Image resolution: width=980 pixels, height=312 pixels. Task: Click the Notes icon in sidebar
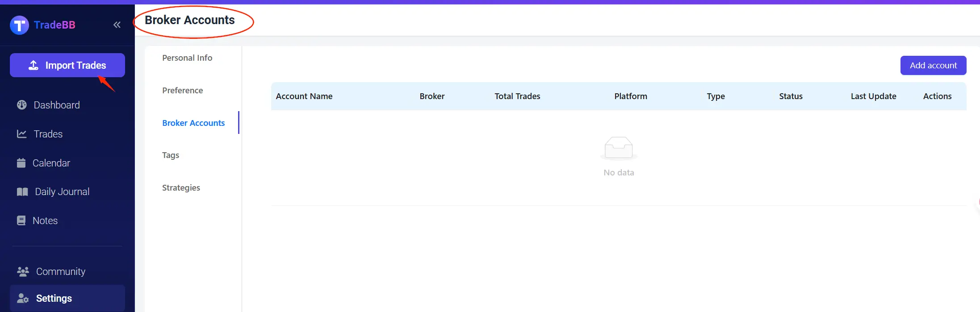tap(21, 220)
